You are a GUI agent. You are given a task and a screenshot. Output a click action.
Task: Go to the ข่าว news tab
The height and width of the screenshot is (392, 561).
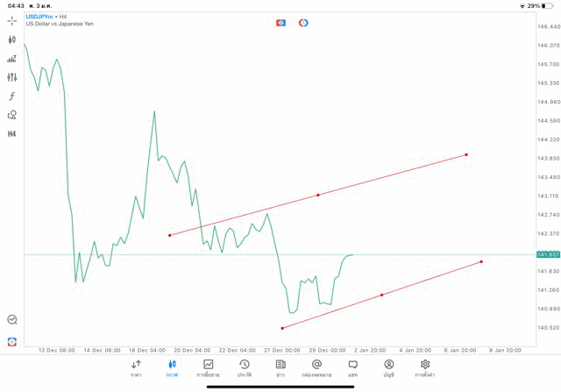(280, 367)
